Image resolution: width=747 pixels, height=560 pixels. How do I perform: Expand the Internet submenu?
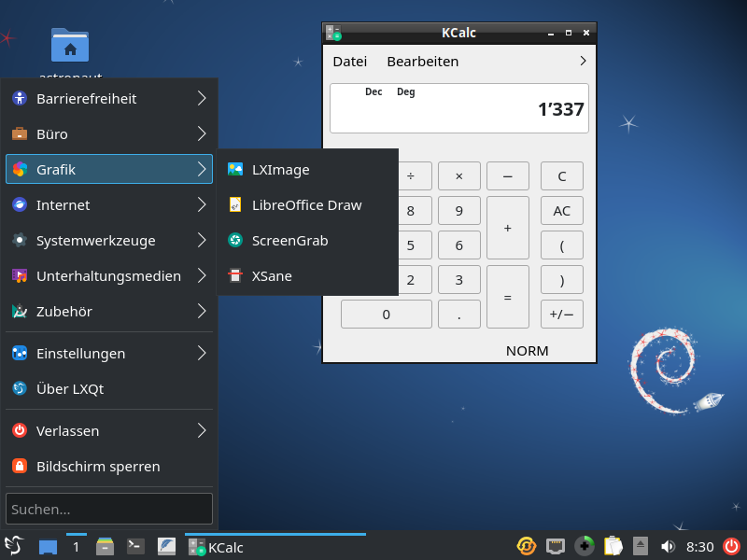pyautogui.click(x=109, y=204)
